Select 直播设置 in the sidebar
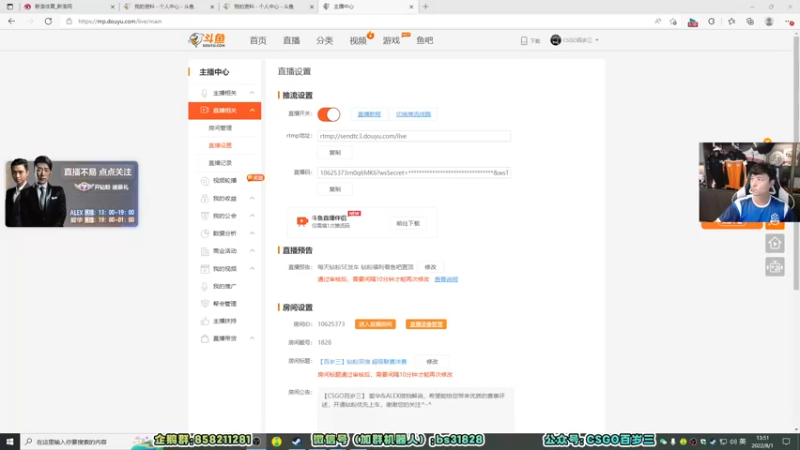 pyautogui.click(x=220, y=145)
